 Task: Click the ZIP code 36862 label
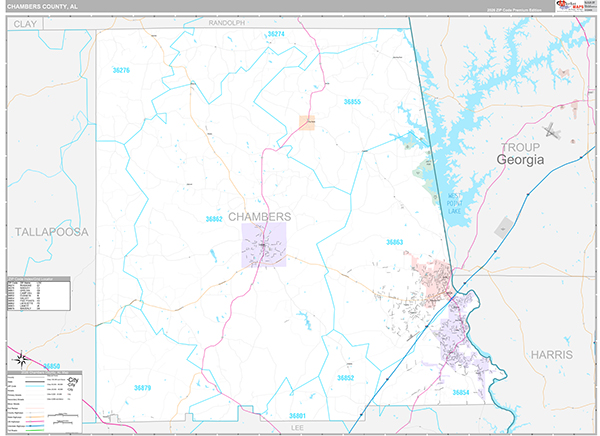coord(215,218)
